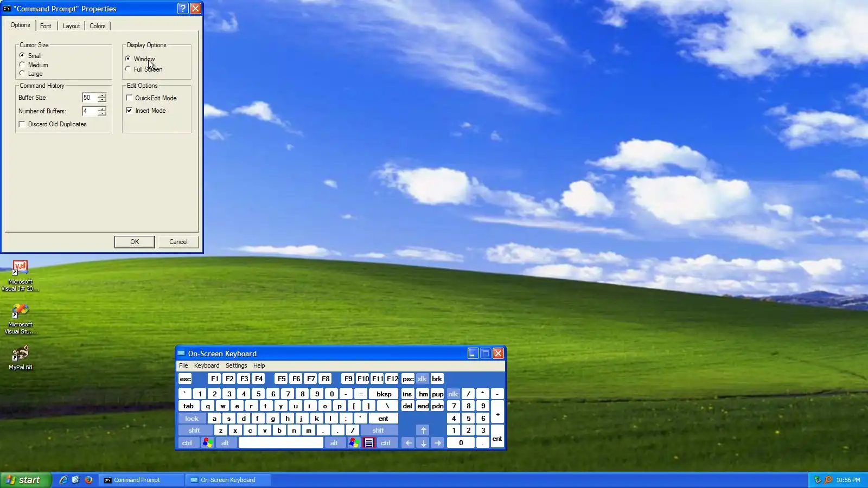868x488 pixels.
Task: Click the taskbar clock showing 10:56 PM
Action: [x=848, y=480]
